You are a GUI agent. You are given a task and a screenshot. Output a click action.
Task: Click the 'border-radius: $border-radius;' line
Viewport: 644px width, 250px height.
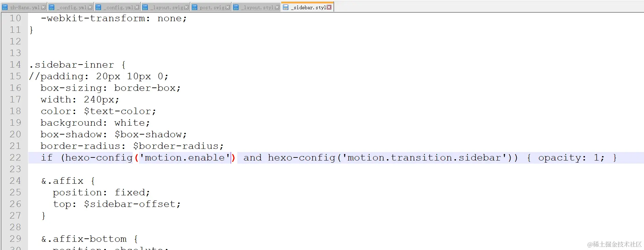pyautogui.click(x=132, y=146)
